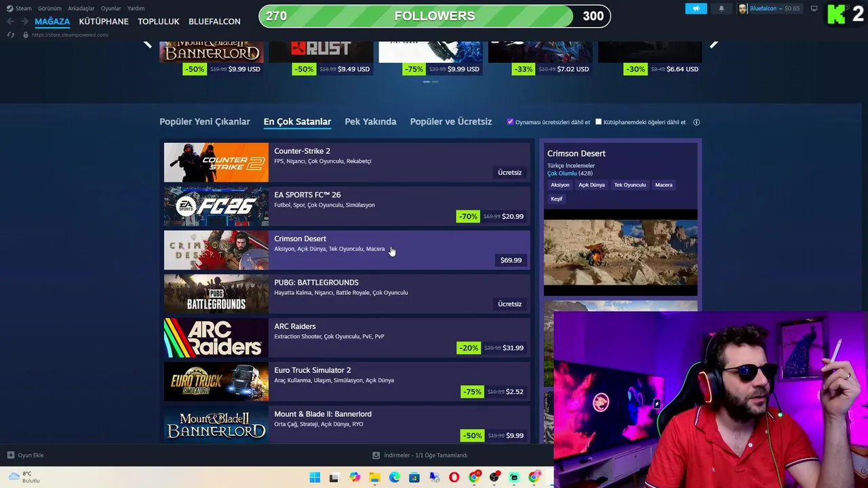This screenshot has width=868, height=488.
Task: Open the Windows Start menu
Action: click(315, 478)
